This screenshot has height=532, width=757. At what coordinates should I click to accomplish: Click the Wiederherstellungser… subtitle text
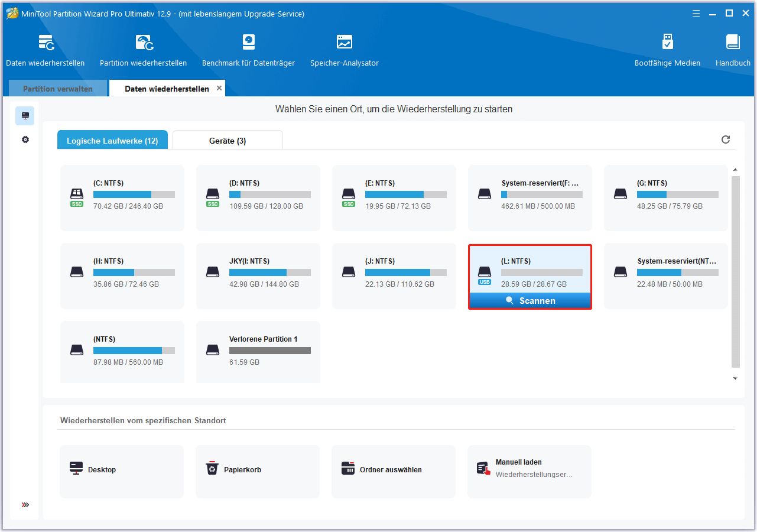click(534, 475)
